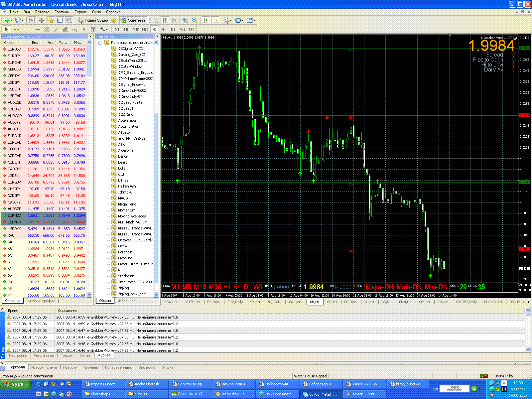The image size is (532, 399).
Task: Click the new chart icon
Action: tap(7, 20)
